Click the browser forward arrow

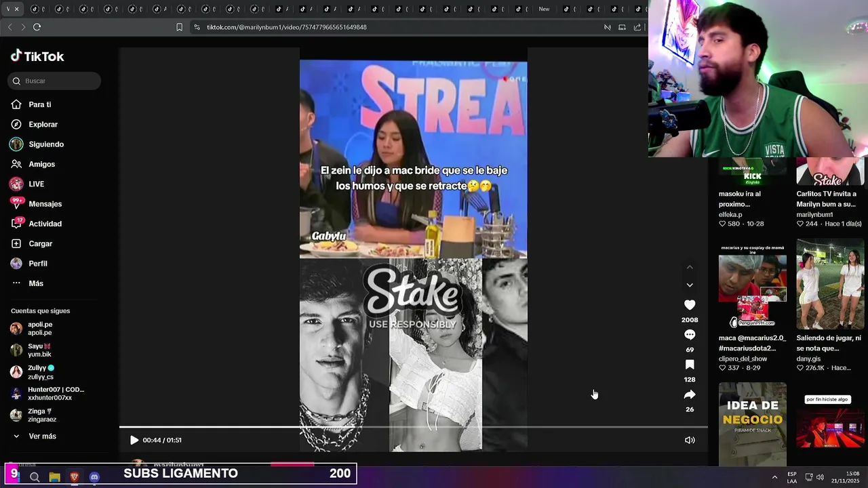pyautogui.click(x=23, y=27)
